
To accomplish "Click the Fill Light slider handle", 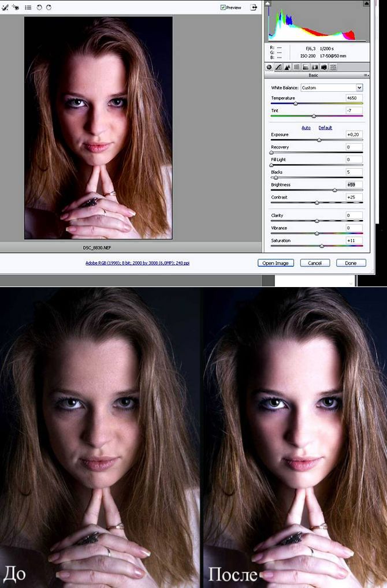I will (x=271, y=165).
